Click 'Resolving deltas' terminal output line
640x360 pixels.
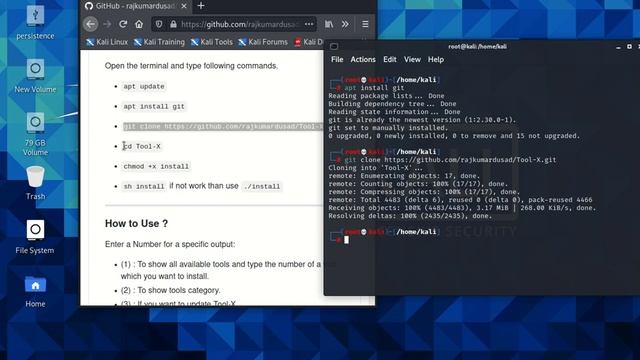coord(410,216)
